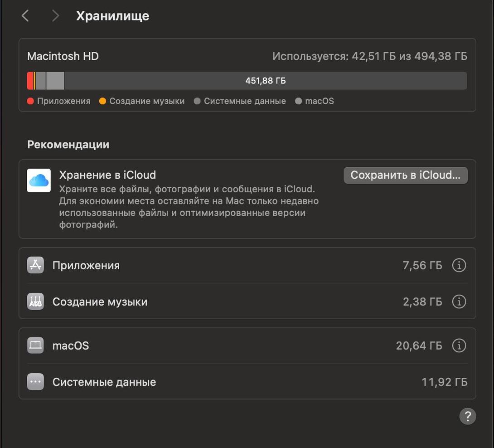494x448 pixels.
Task: Go back using the left chevron
Action: [25, 16]
